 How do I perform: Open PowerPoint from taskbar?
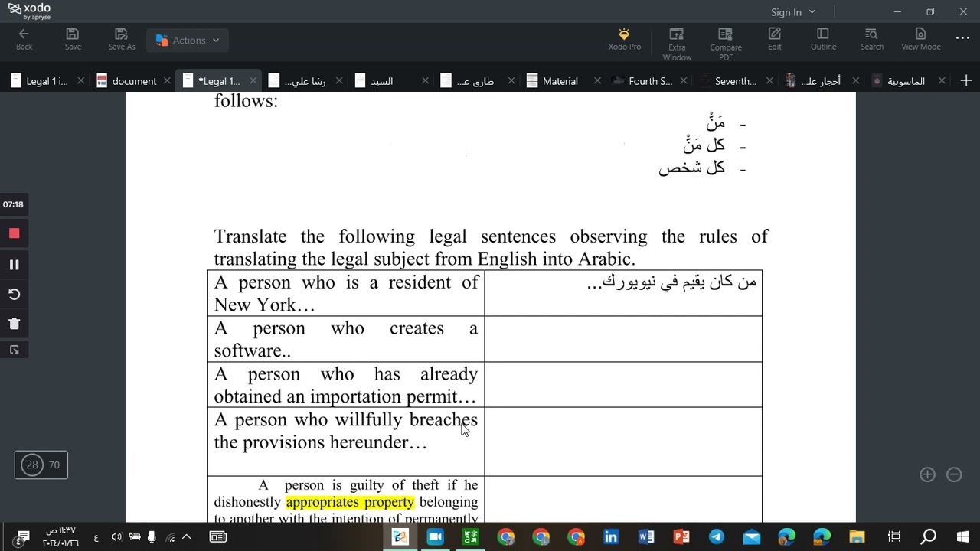coord(681,536)
